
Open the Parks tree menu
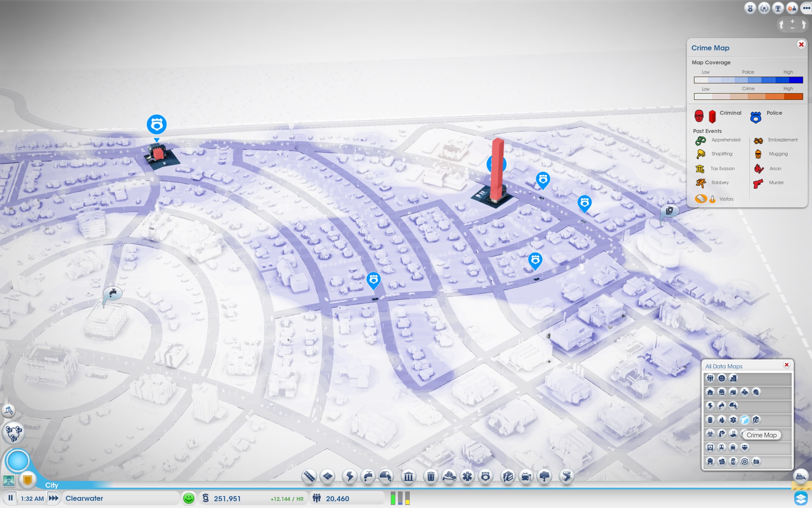click(x=545, y=477)
